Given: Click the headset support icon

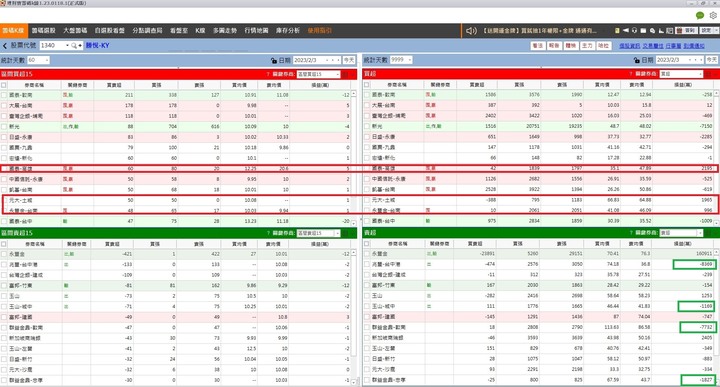Looking at the screenshot, I should (634, 30).
